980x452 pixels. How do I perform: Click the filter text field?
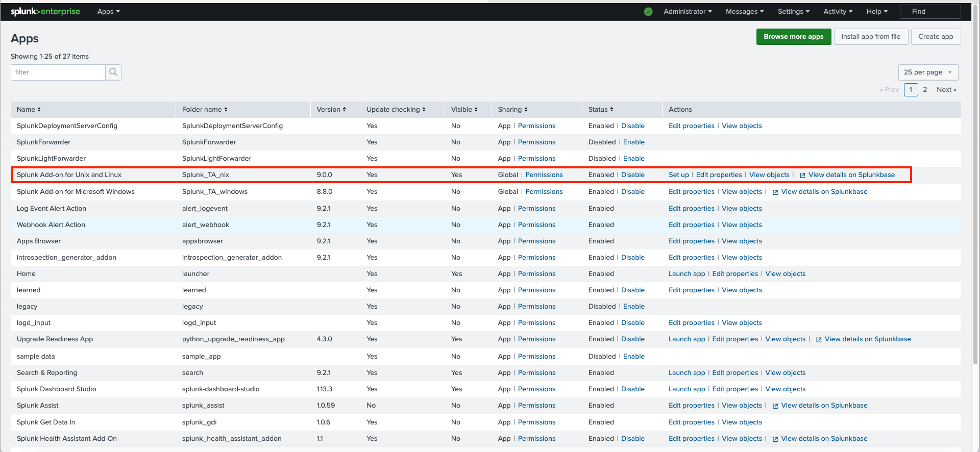click(x=58, y=72)
